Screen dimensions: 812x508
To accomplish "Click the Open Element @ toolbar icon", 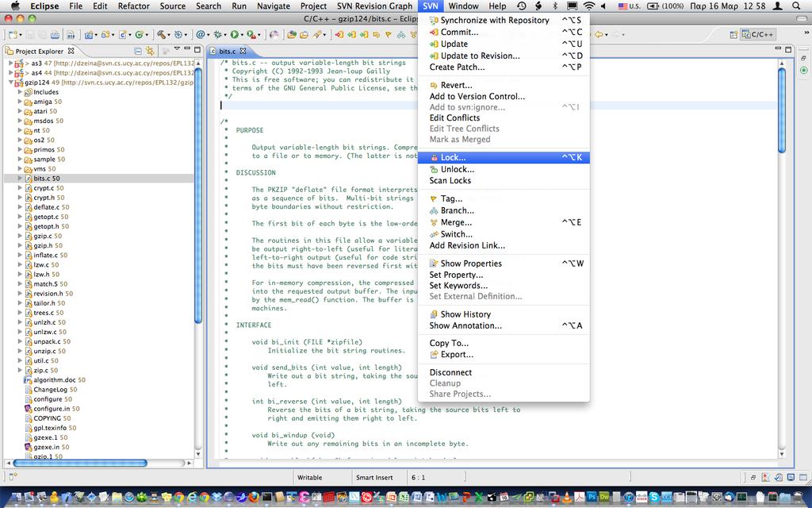I will point(200,35).
